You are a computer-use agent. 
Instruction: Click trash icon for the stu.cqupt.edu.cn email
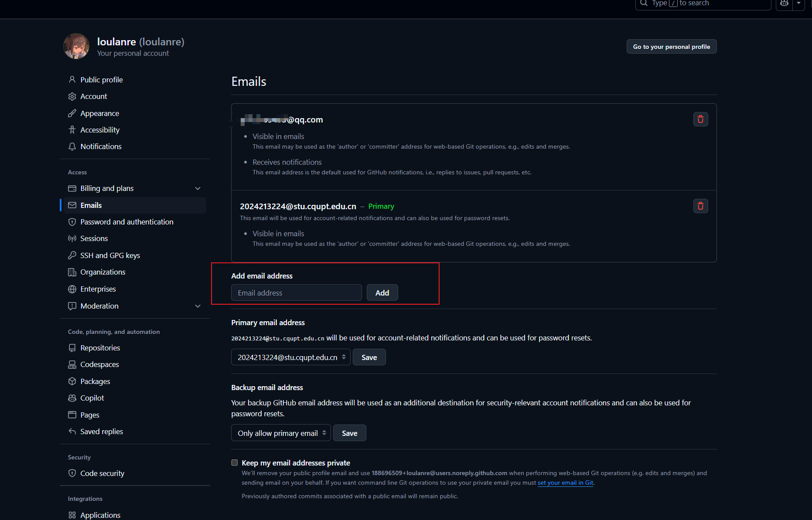click(700, 206)
